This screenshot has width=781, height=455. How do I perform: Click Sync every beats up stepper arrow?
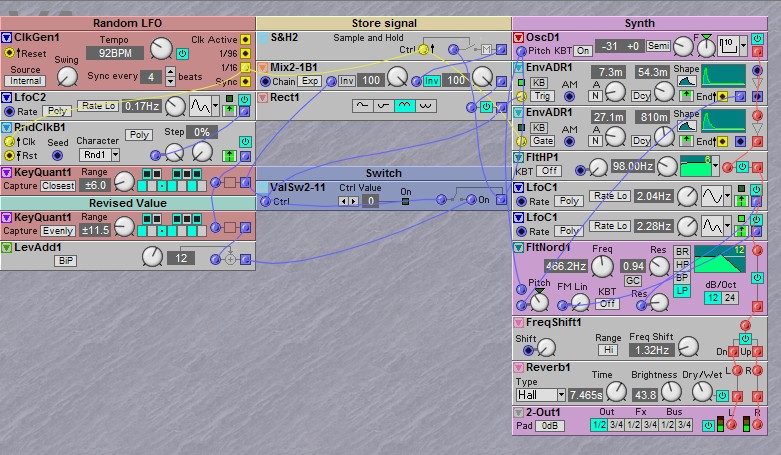click(170, 72)
